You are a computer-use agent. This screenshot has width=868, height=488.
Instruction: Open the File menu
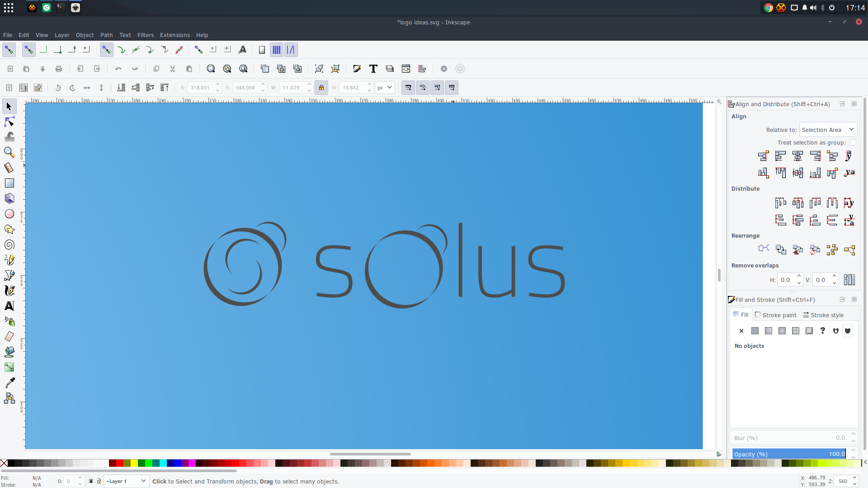8,35
